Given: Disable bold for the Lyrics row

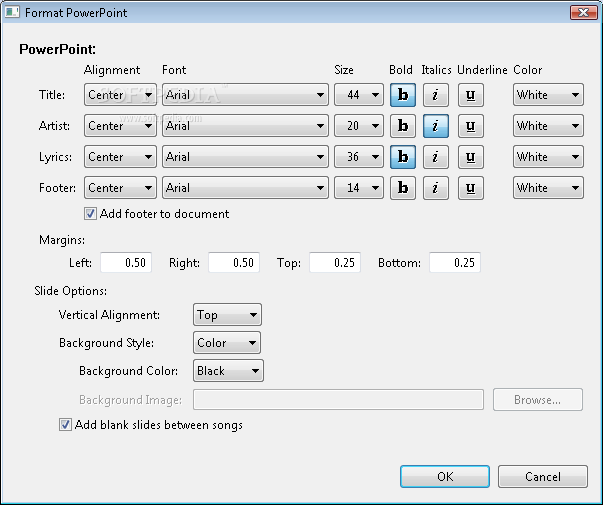Looking at the screenshot, I should tap(403, 157).
